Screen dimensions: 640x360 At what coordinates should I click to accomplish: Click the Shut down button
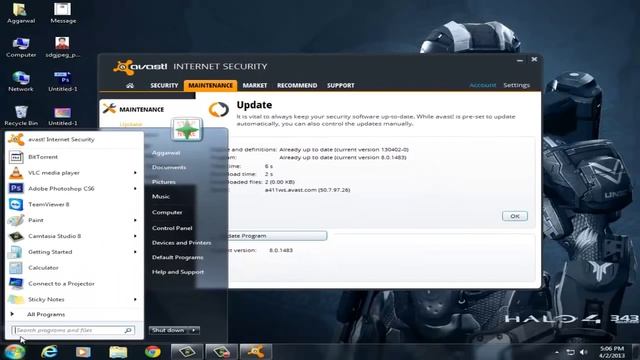169,330
